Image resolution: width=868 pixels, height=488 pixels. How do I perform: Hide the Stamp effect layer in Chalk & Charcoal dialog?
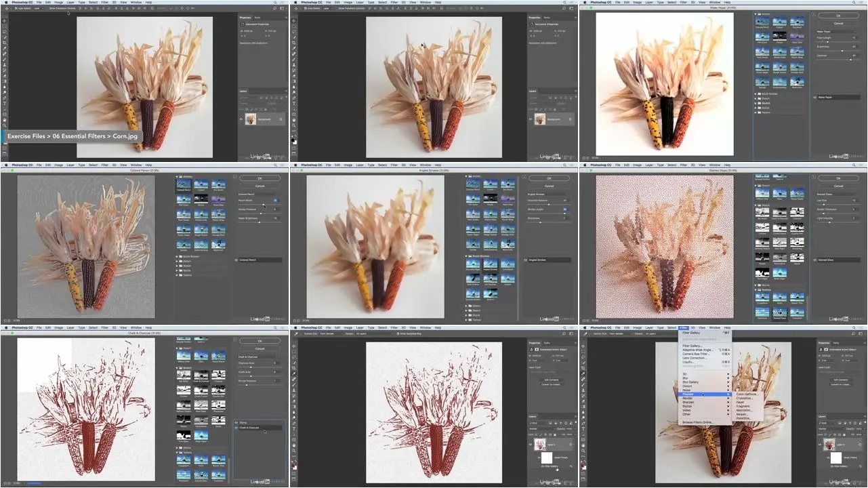coord(236,422)
